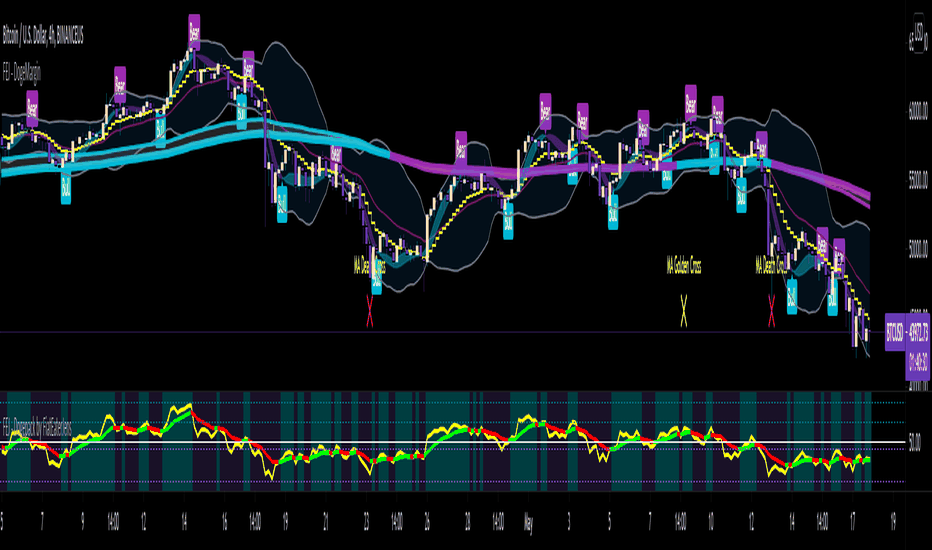Click the leftmost Bear signal label
The width and height of the screenshot is (932, 550).
pos(32,109)
